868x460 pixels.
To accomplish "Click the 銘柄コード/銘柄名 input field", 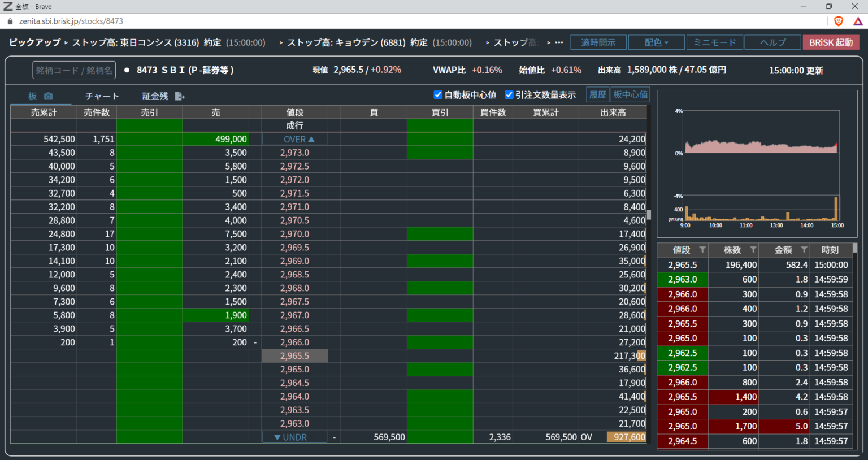I will click(73, 70).
